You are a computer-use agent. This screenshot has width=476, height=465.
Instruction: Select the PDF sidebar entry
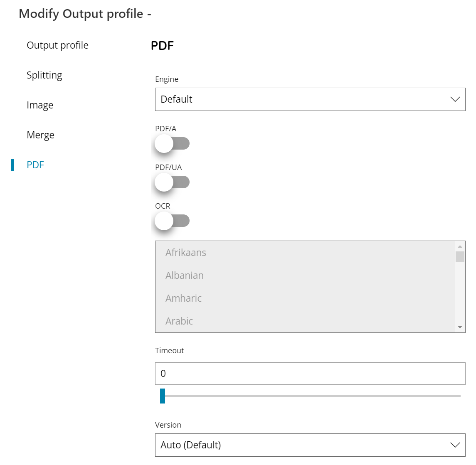(x=35, y=165)
